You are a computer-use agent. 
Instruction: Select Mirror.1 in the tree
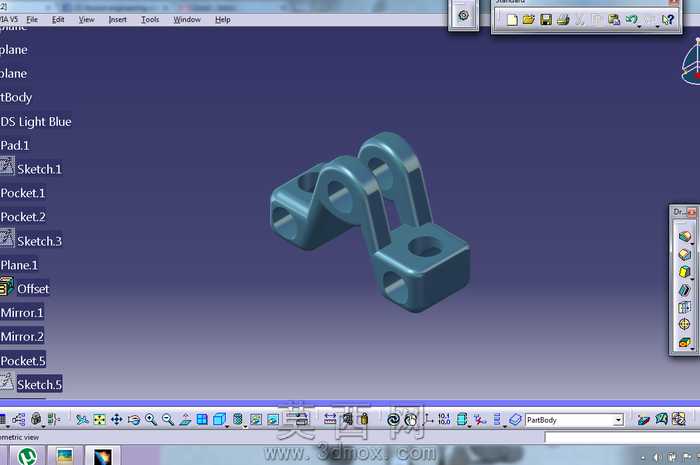tap(22, 313)
